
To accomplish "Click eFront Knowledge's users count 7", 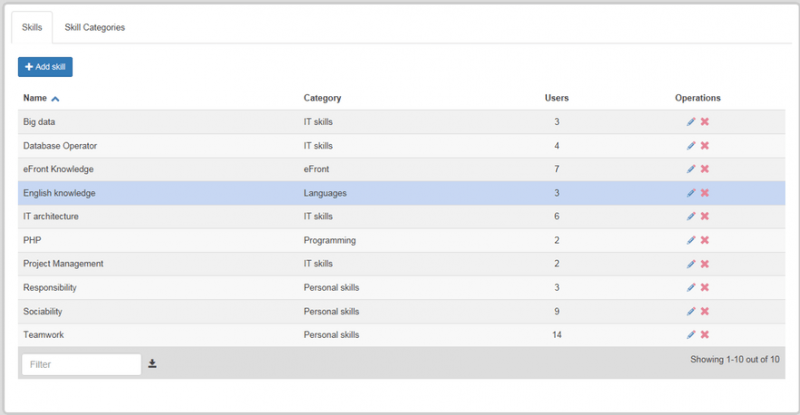I will 557,169.
